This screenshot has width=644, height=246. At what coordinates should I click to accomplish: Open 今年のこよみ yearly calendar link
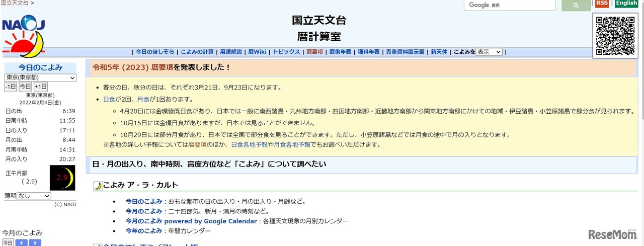coord(144,231)
